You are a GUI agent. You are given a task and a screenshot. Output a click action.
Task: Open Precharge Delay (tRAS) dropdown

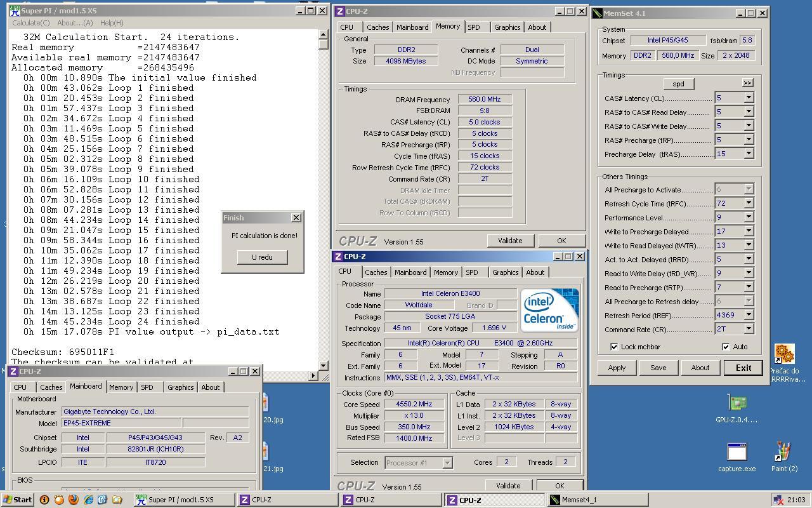749,154
